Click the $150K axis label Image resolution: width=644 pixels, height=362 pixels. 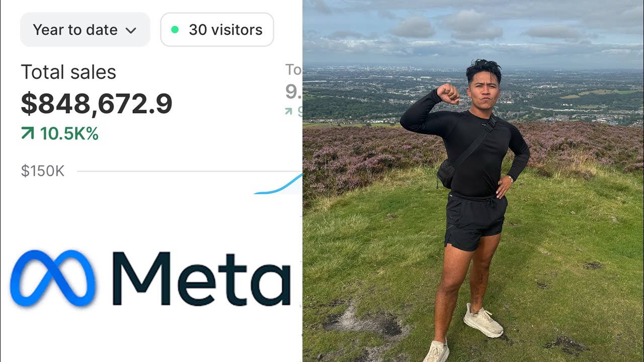pyautogui.click(x=43, y=171)
